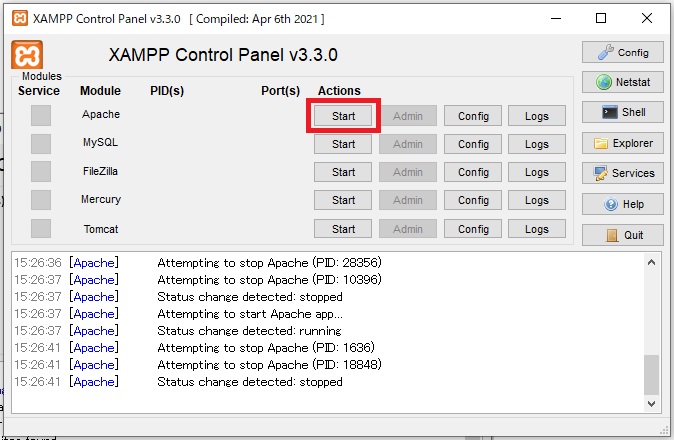Start the Tomcat module

click(343, 229)
